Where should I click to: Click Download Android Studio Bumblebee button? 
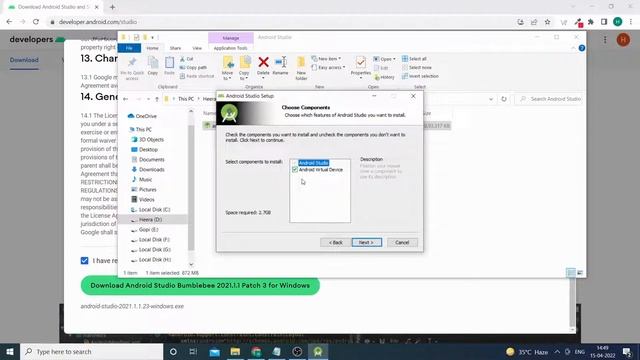(x=200, y=285)
